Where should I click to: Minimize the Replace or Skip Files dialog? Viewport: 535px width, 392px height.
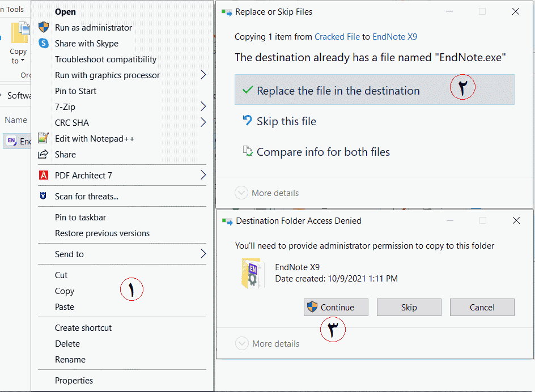(x=449, y=11)
